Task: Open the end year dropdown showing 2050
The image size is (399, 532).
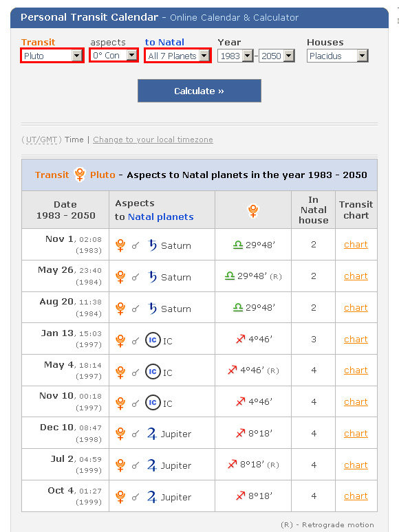Action: tap(277, 56)
